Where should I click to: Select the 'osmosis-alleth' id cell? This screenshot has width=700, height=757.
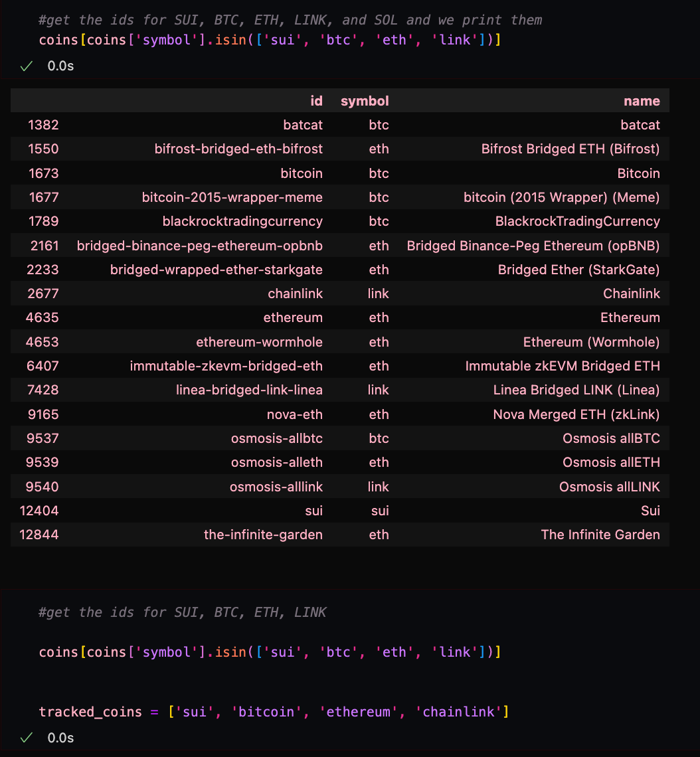tap(277, 463)
